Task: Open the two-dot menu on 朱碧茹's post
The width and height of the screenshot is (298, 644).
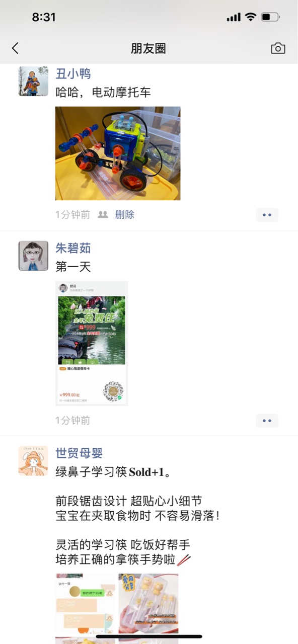Action: [267, 421]
